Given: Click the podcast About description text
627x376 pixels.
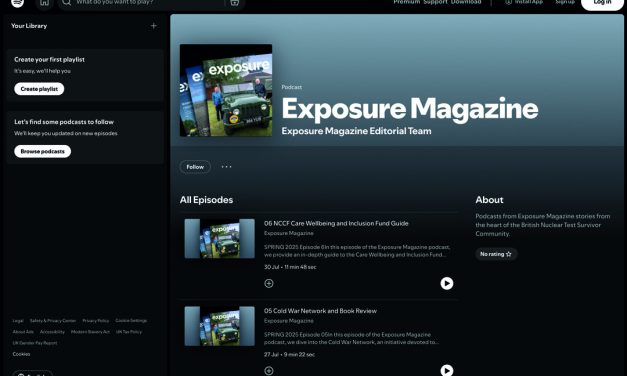Looking at the screenshot, I should (543, 225).
